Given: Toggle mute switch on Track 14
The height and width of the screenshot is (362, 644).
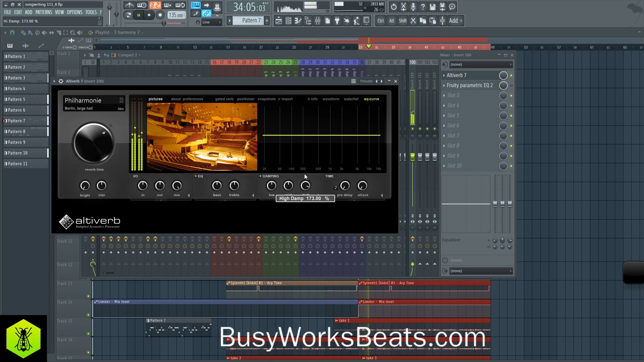Looking at the screenshot, I should click(88, 315).
